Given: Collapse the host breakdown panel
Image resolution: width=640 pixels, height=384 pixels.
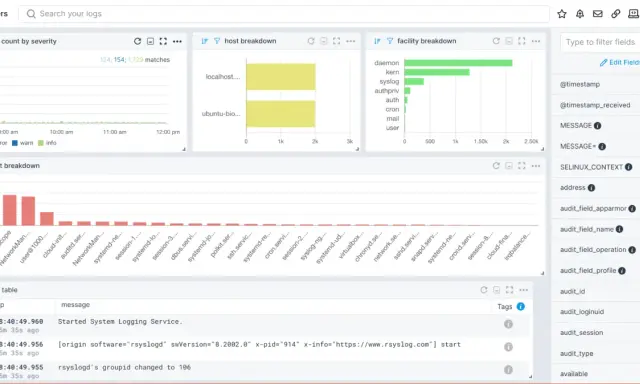Looking at the screenshot, I should click(x=324, y=41).
